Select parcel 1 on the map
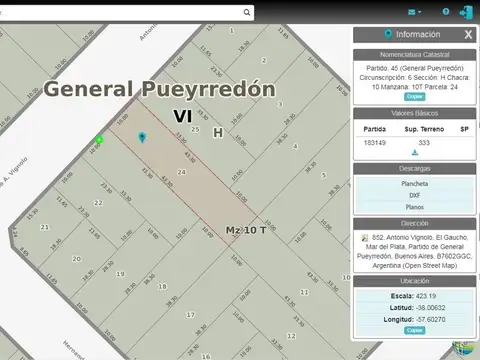The image size is (480, 360). point(232,31)
